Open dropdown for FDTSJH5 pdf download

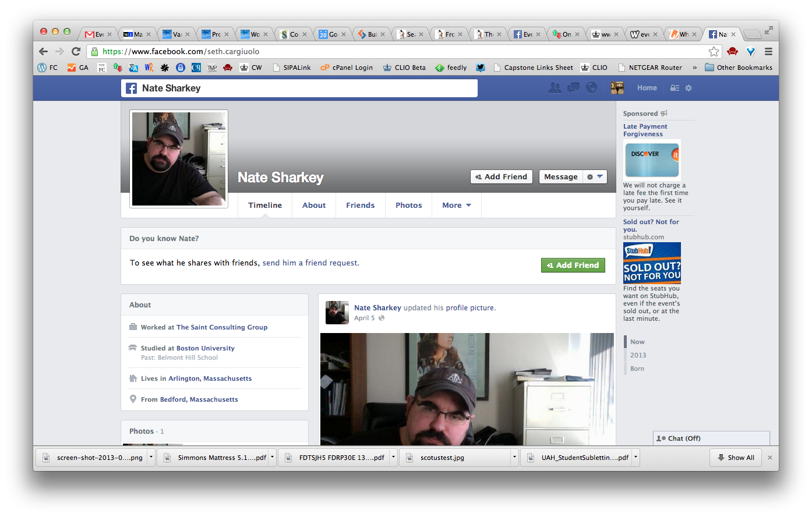point(394,458)
